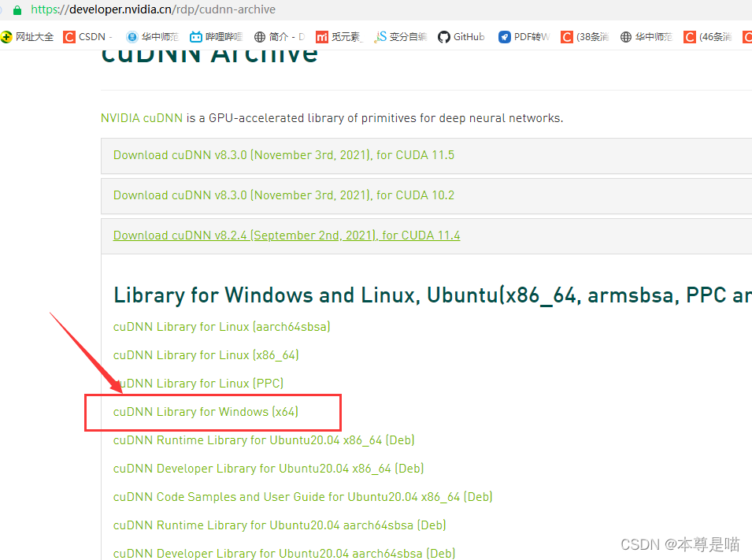The width and height of the screenshot is (752, 560).
Task: Open the (38条消 CSDN bookmark
Action: tap(584, 37)
